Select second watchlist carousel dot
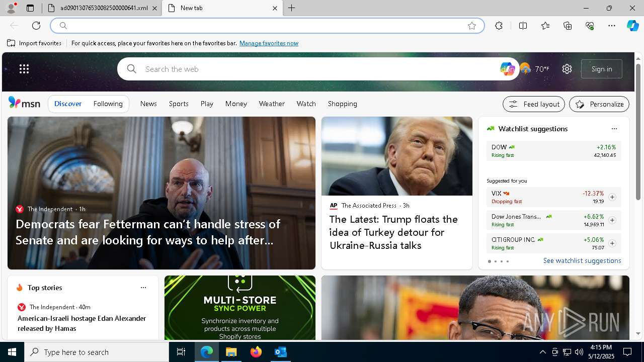Viewport: 644px width, 362px height. point(496,261)
